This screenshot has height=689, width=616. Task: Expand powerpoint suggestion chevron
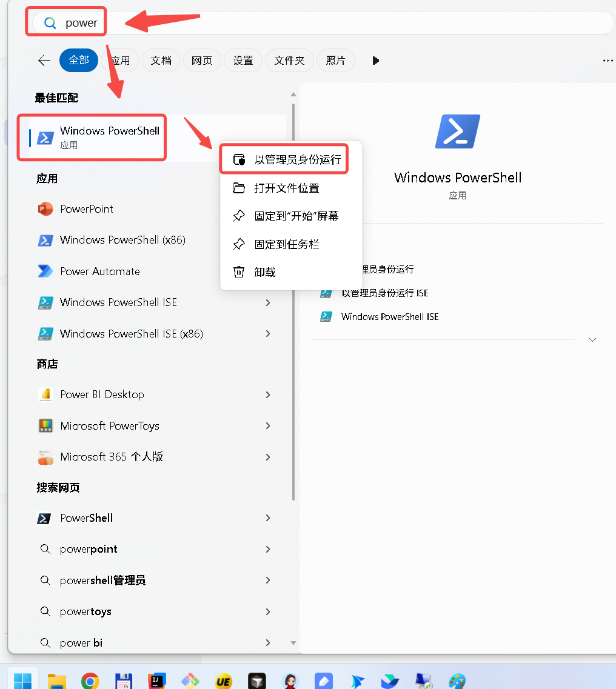[x=268, y=549]
